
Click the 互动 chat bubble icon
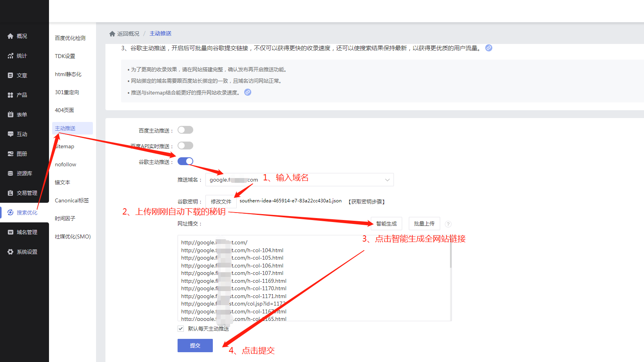click(11, 134)
